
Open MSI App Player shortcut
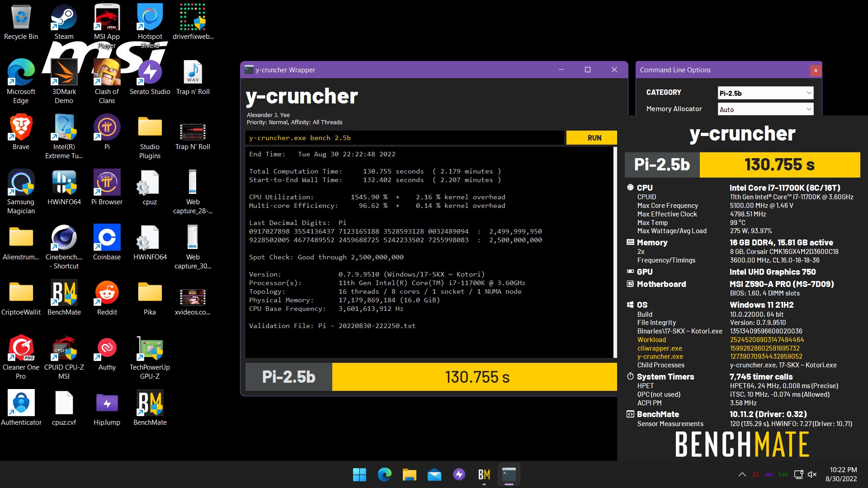tap(107, 26)
